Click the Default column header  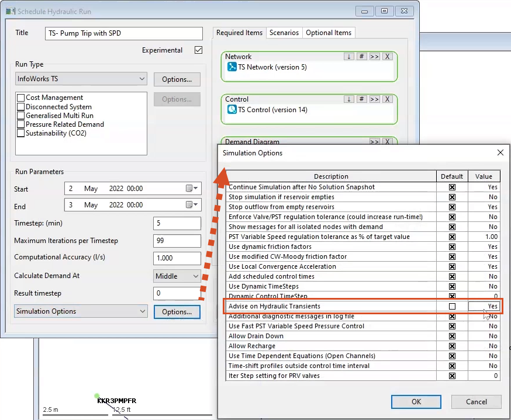tap(452, 176)
